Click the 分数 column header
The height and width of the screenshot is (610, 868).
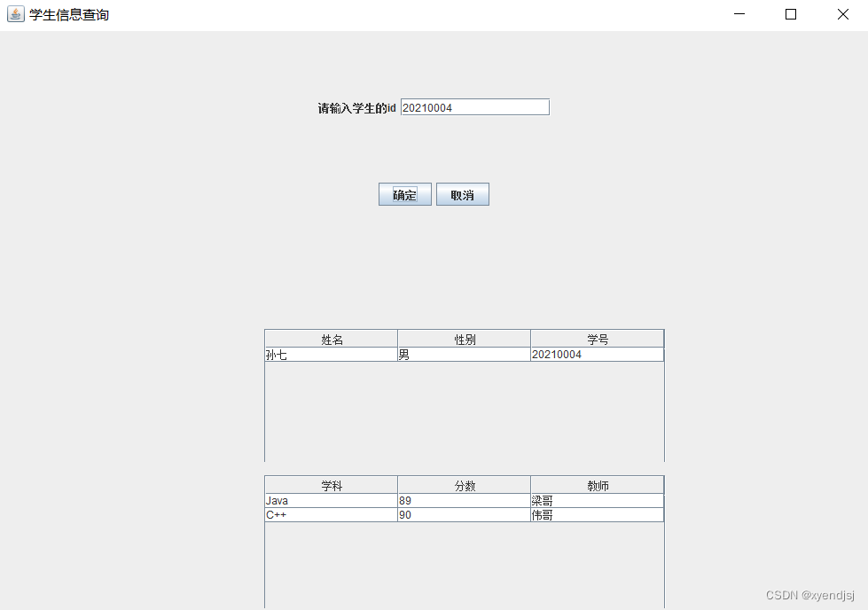tap(464, 485)
